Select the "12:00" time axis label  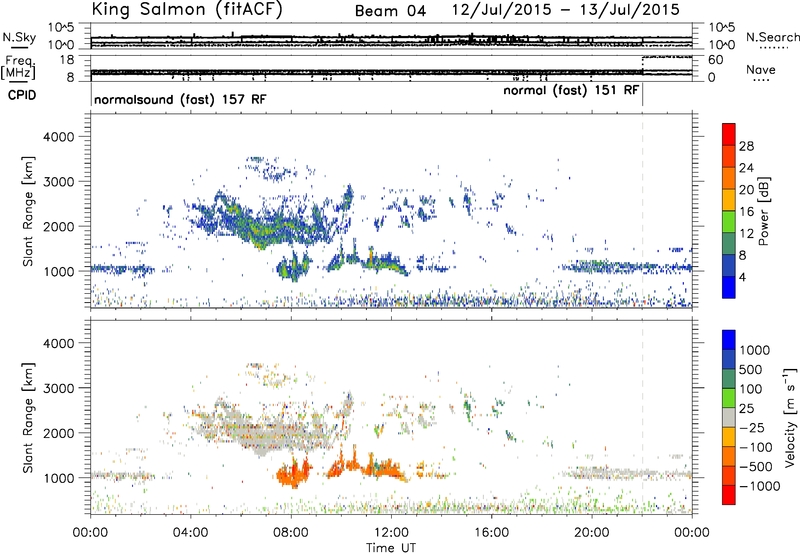click(391, 533)
